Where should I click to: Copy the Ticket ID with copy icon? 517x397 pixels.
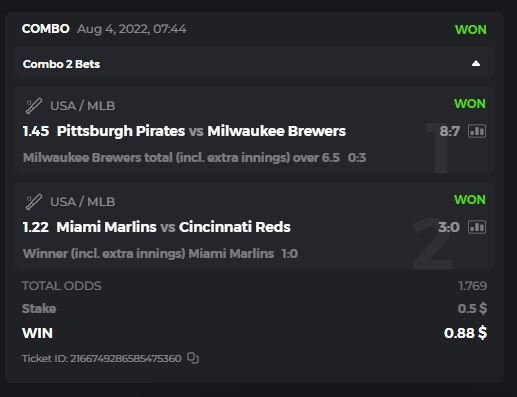click(x=193, y=358)
